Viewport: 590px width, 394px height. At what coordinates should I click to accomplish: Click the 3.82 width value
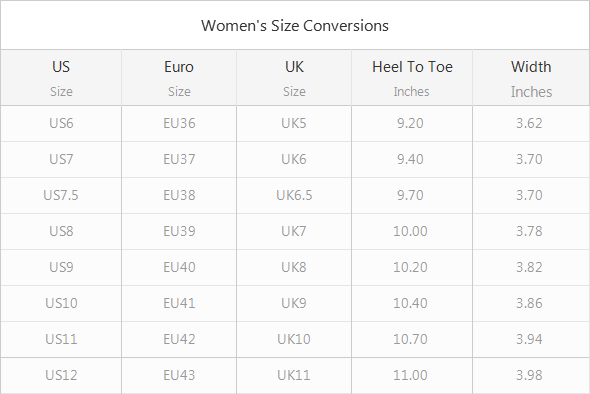pyautogui.click(x=529, y=268)
